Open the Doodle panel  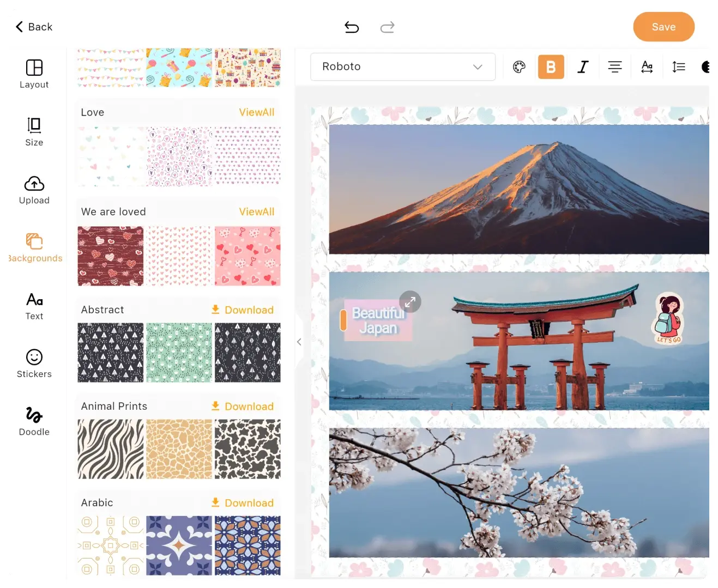(x=34, y=421)
